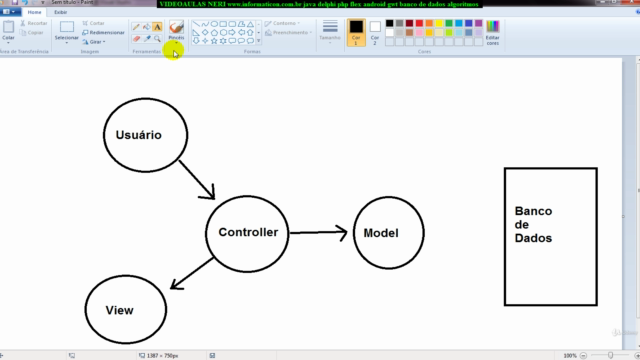
Task: Pick the orange color swatch
Action: tap(429, 23)
